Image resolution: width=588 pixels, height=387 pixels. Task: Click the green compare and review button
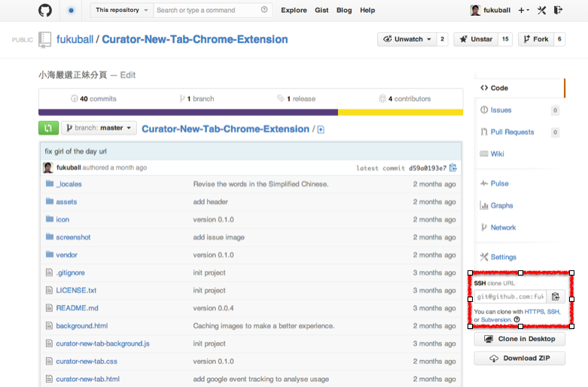point(48,128)
